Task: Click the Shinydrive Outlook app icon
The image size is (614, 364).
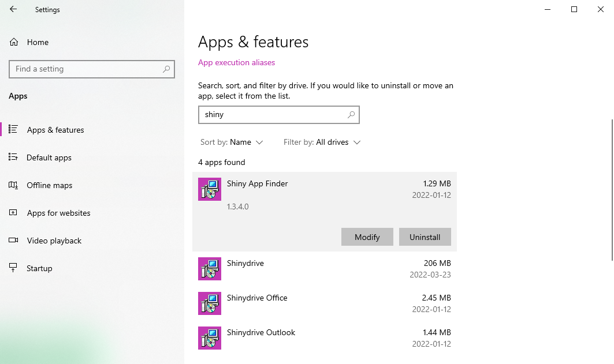Action: [x=210, y=338]
